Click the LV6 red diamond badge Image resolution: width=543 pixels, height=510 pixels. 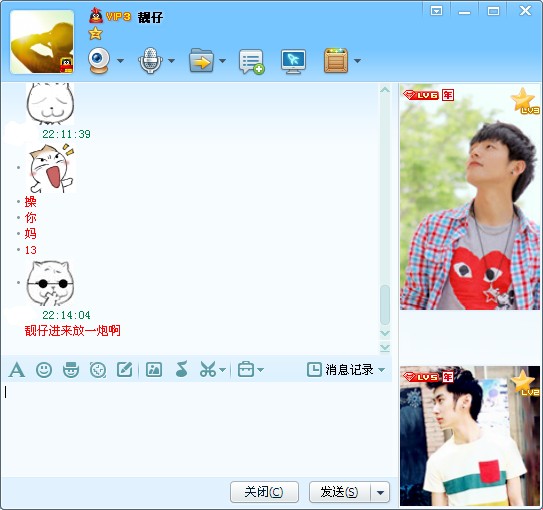(421, 95)
